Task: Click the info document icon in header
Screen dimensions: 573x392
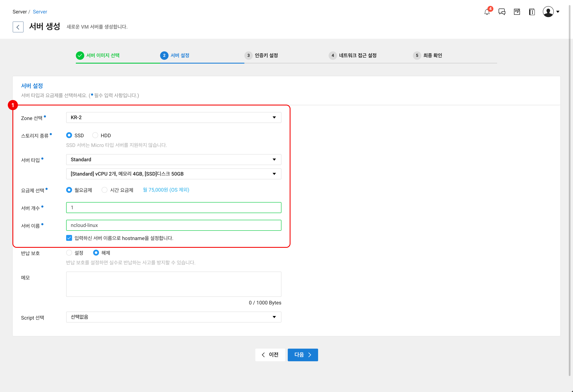Action: tap(532, 12)
